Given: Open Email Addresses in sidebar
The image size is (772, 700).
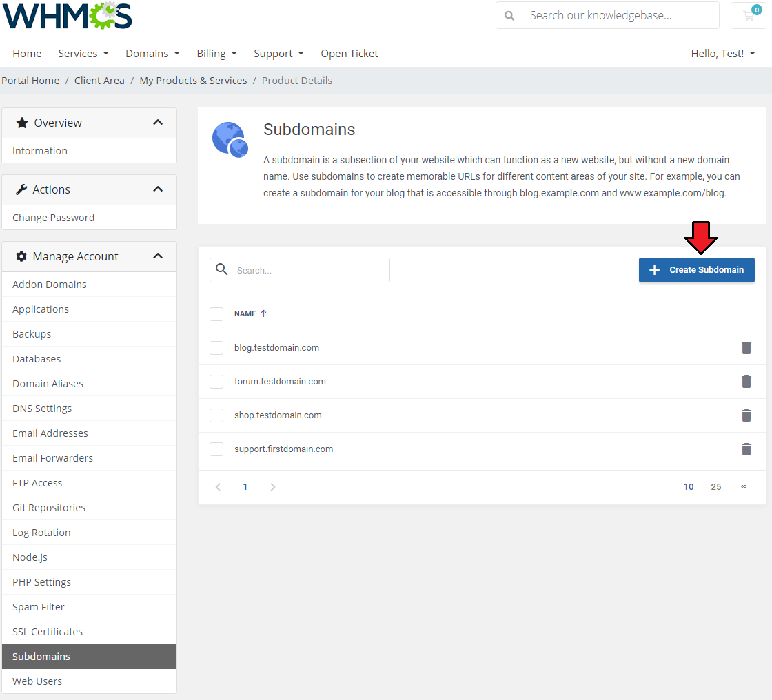Looking at the screenshot, I should click(89, 433).
